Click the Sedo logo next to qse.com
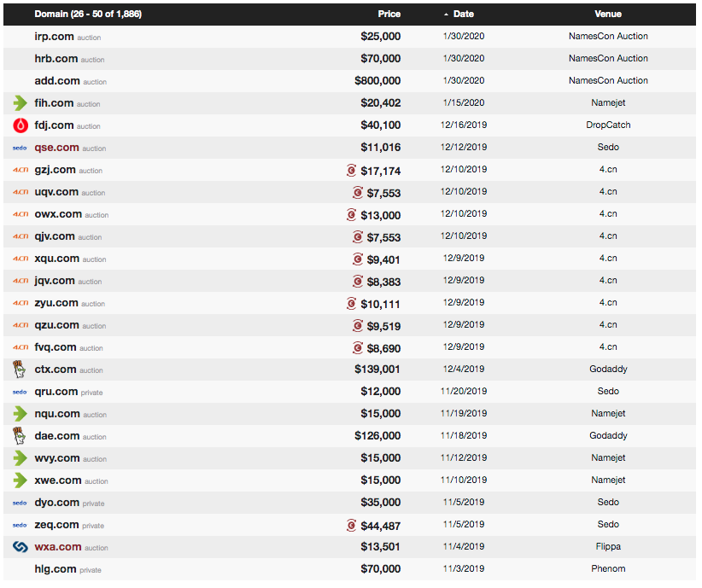The width and height of the screenshot is (702, 588). [20, 148]
